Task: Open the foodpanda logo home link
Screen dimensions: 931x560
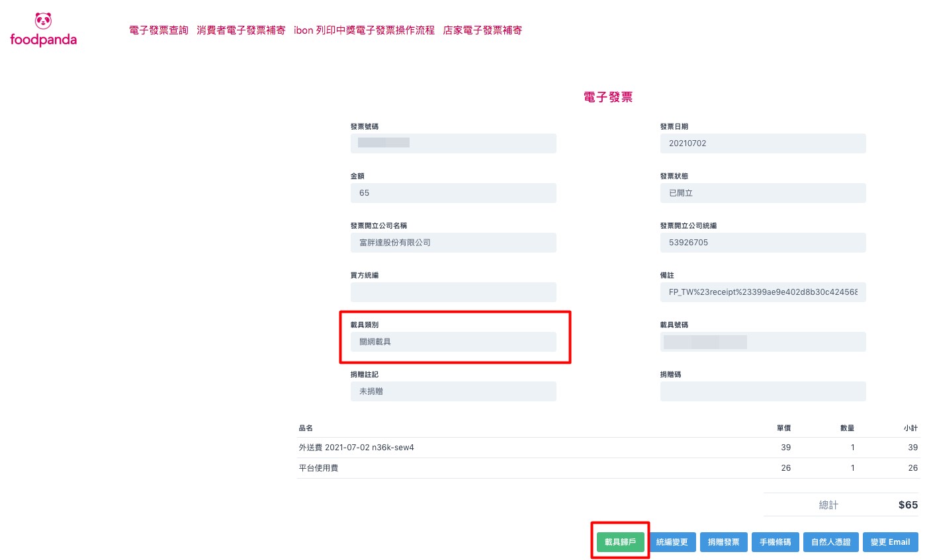Action: pos(44,30)
